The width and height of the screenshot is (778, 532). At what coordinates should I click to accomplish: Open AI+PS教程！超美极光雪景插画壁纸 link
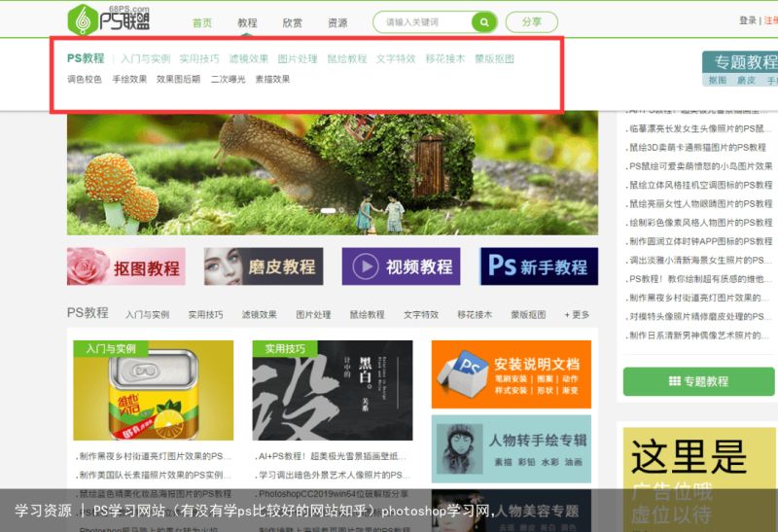(x=333, y=456)
